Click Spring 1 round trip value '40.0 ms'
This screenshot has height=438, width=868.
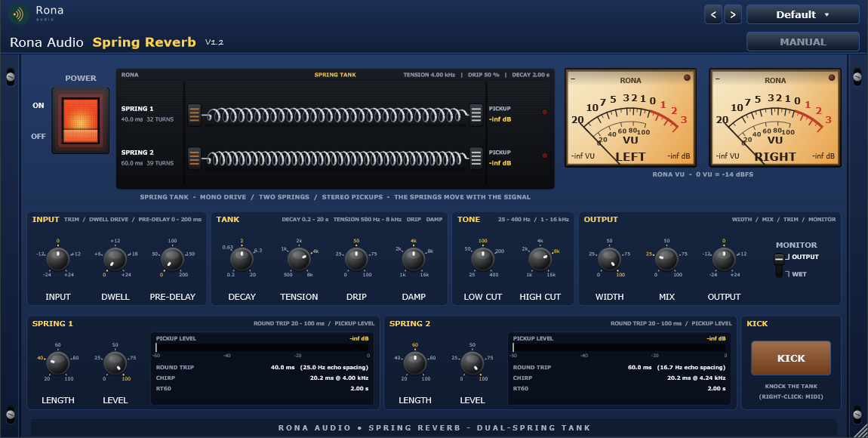(x=282, y=367)
